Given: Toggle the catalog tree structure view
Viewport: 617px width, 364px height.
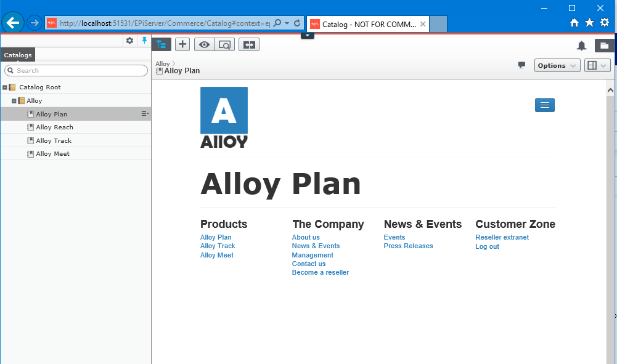Looking at the screenshot, I should pyautogui.click(x=161, y=44).
